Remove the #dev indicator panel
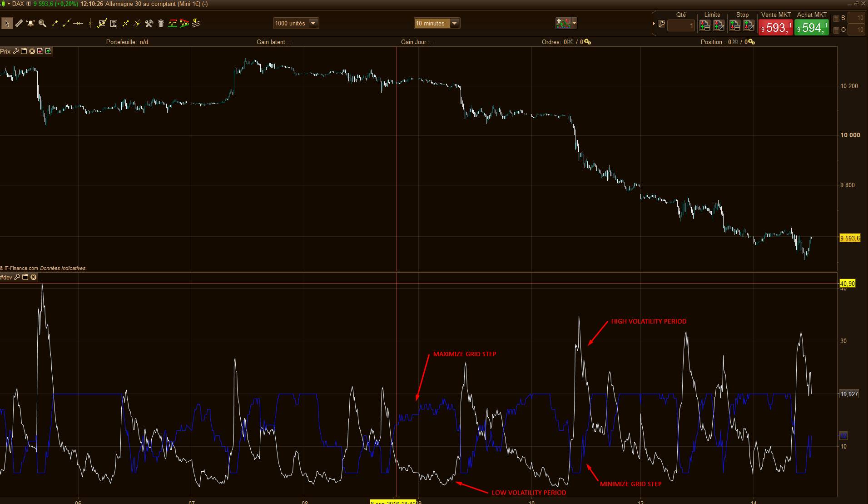Screen dimensions: 868x504 (34, 277)
